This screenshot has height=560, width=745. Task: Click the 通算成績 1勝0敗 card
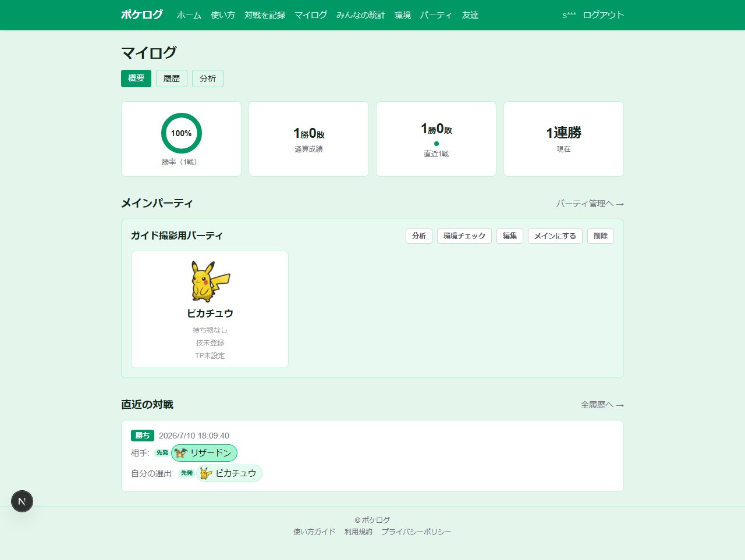(x=308, y=139)
